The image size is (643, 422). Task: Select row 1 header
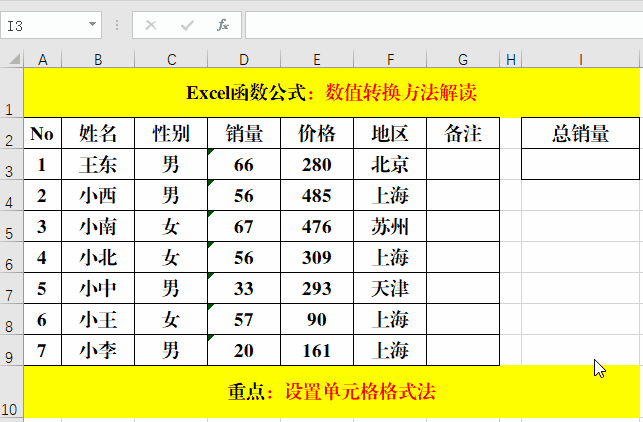coord(12,93)
